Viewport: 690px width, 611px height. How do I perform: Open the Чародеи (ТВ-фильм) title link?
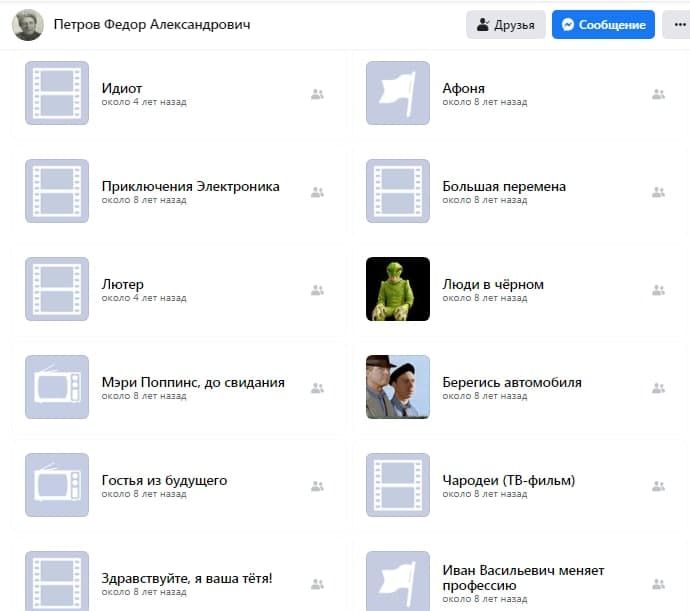point(508,480)
